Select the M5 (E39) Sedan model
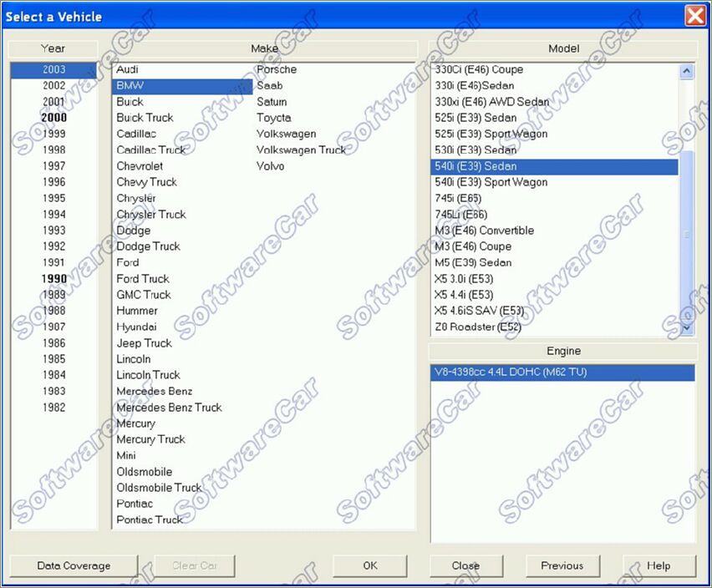The width and height of the screenshot is (712, 588). pyautogui.click(x=473, y=262)
